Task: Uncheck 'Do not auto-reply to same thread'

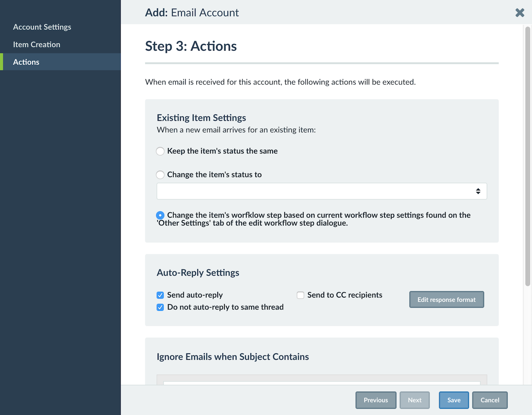Action: click(x=160, y=307)
